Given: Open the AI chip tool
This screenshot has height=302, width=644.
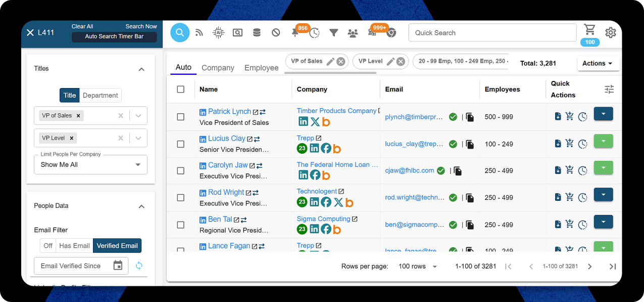Looking at the screenshot, I should click(218, 33).
